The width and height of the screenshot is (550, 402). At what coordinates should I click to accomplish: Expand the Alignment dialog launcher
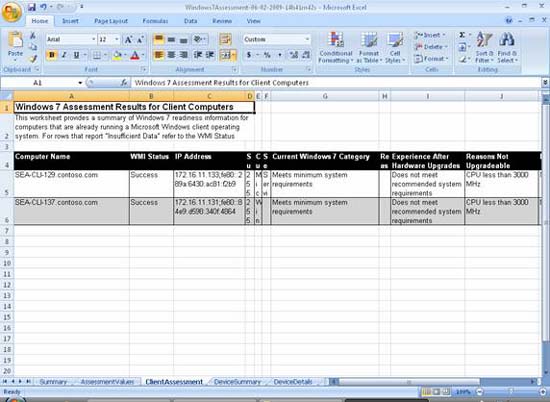point(235,69)
